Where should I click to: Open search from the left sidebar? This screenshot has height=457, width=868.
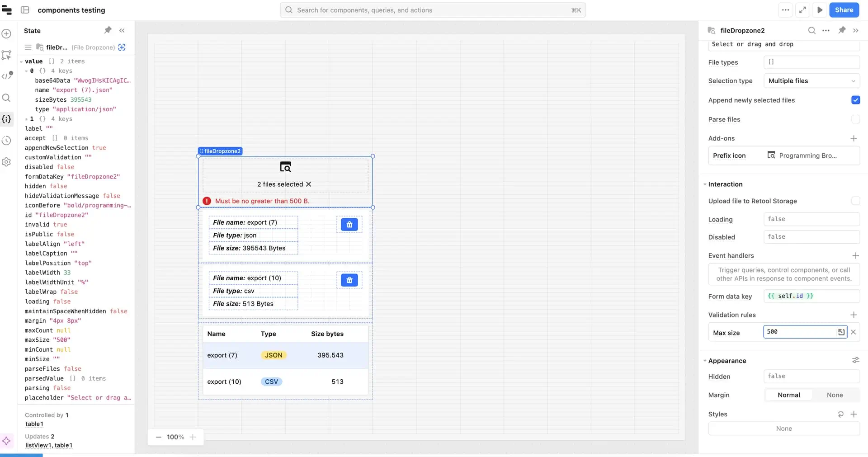pyautogui.click(x=6, y=98)
